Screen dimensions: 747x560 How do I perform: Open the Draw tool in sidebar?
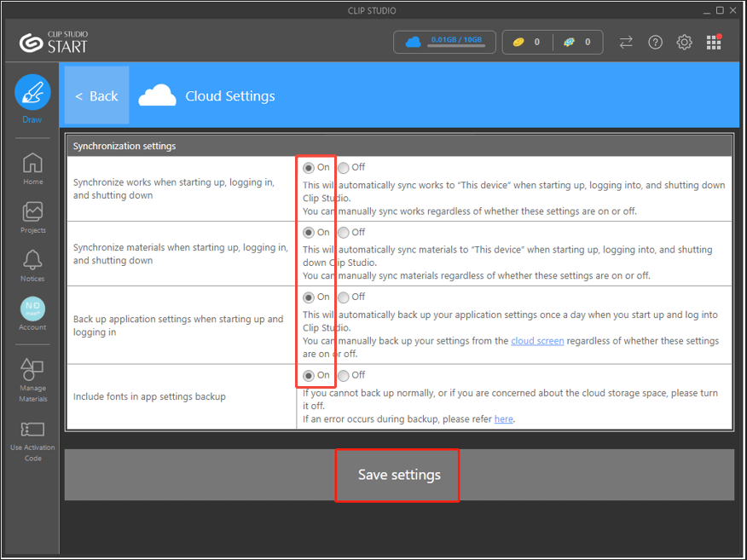click(32, 93)
